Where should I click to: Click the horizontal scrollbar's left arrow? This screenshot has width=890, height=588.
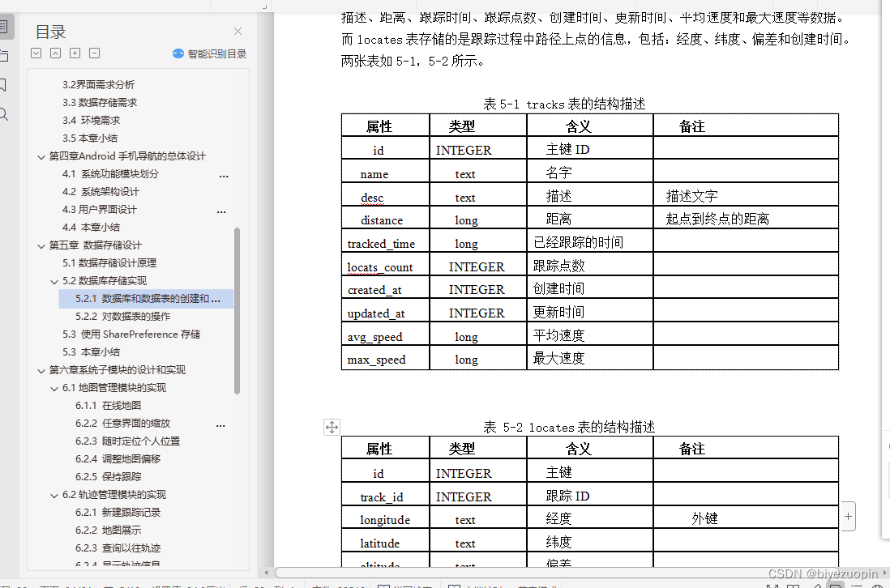266,573
